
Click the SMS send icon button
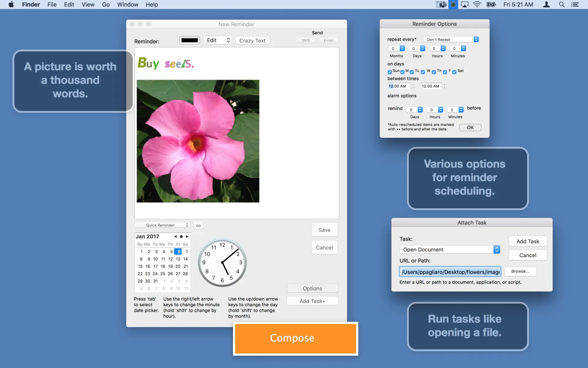click(x=305, y=40)
